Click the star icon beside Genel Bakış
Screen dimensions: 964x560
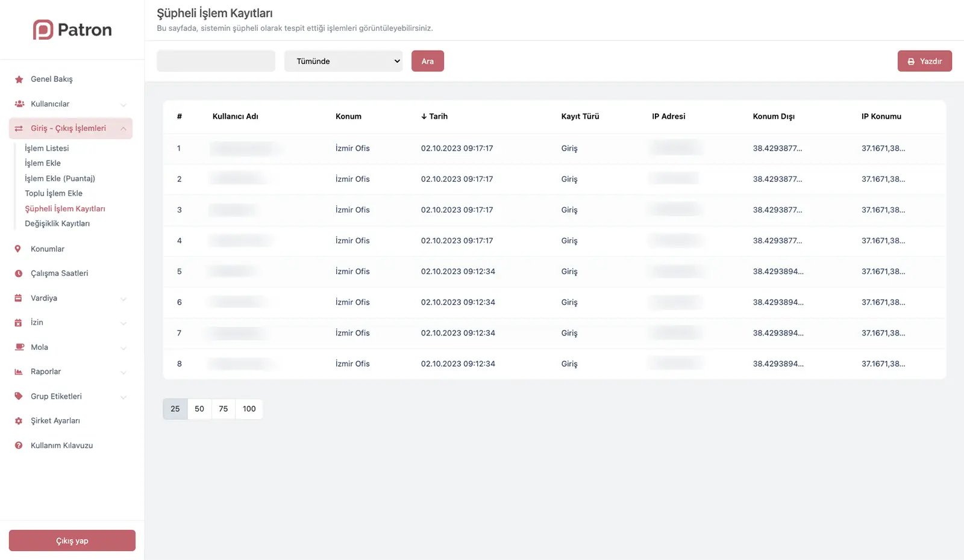[19, 79]
